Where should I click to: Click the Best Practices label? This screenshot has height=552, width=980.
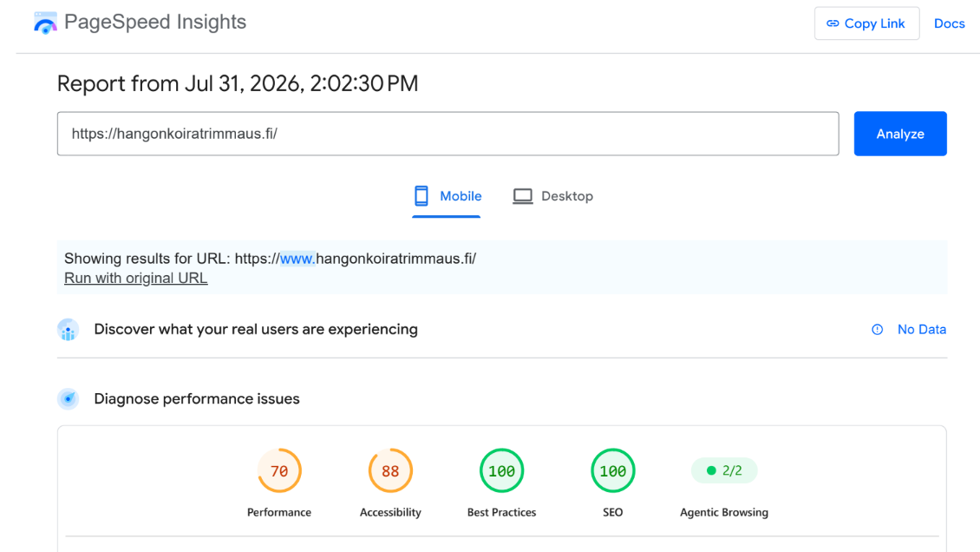(502, 512)
